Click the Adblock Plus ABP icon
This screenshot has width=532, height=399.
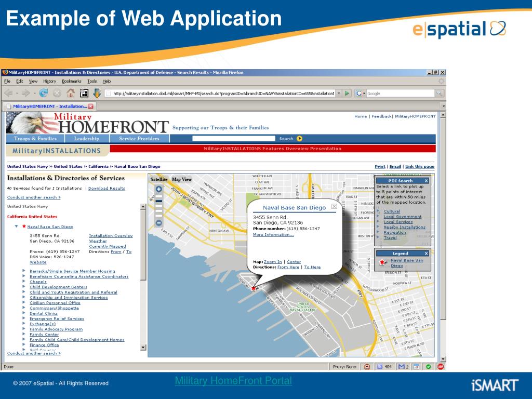click(441, 366)
